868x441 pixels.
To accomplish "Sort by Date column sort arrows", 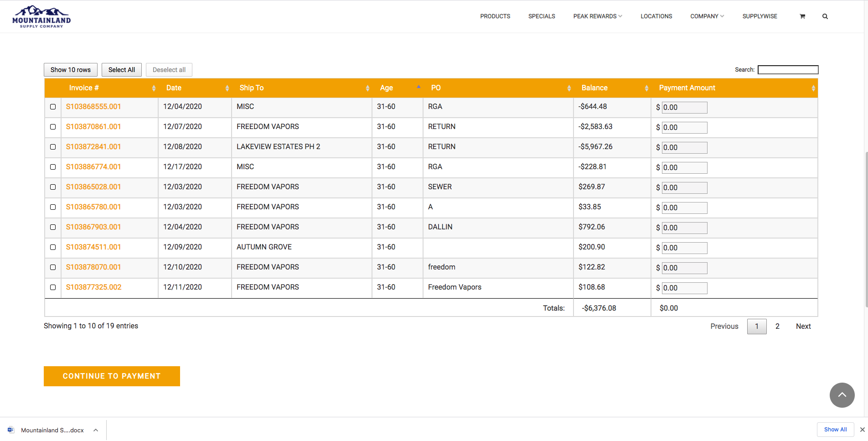I will pyautogui.click(x=227, y=88).
